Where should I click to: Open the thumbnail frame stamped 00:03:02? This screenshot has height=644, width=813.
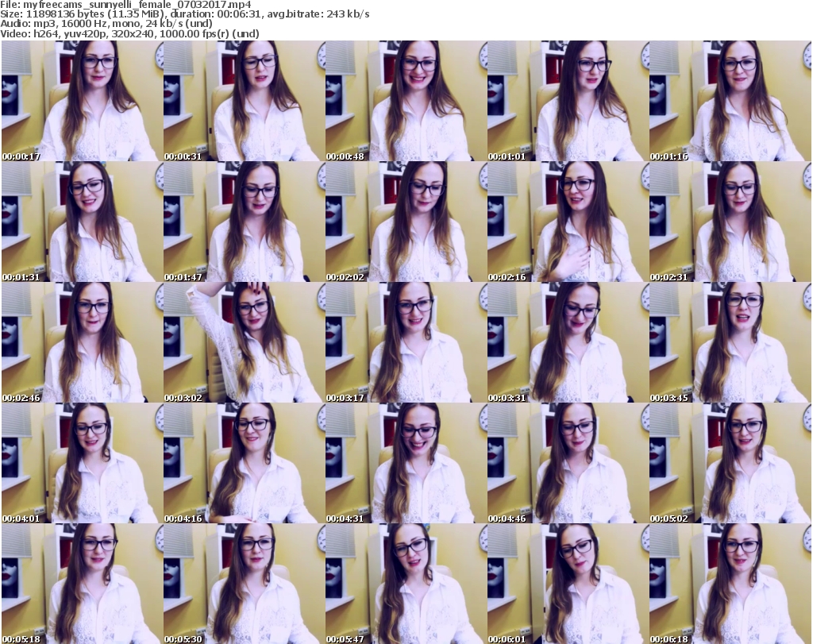pos(245,342)
